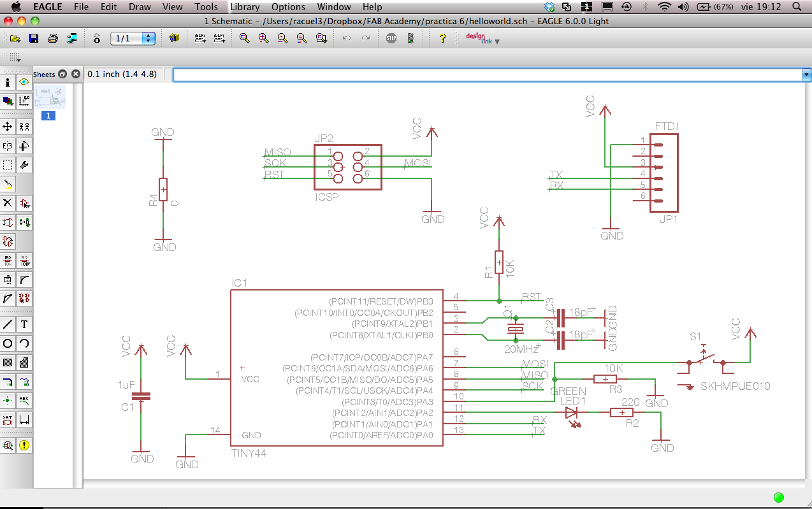Select the Circle tool
This screenshot has width=812, height=509.
coord(8,343)
